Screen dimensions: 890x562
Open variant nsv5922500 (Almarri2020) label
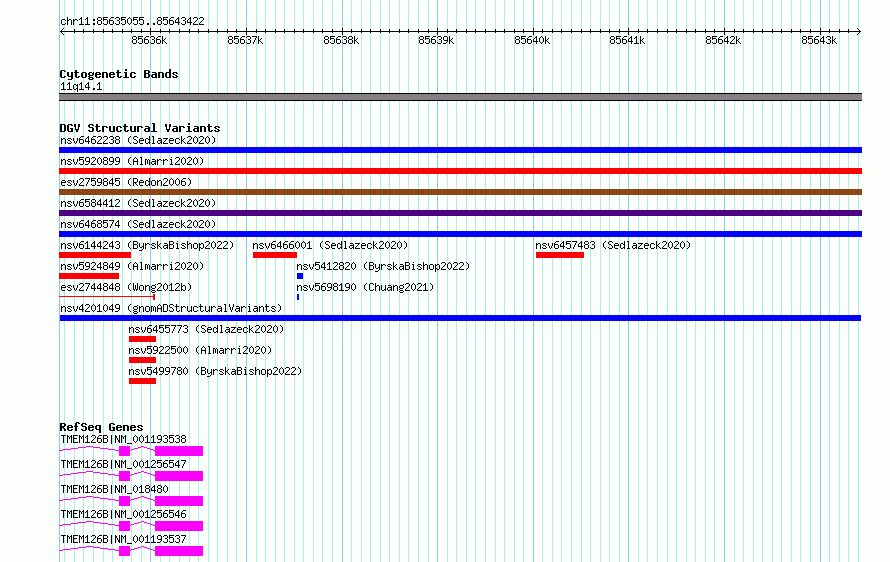[200, 350]
